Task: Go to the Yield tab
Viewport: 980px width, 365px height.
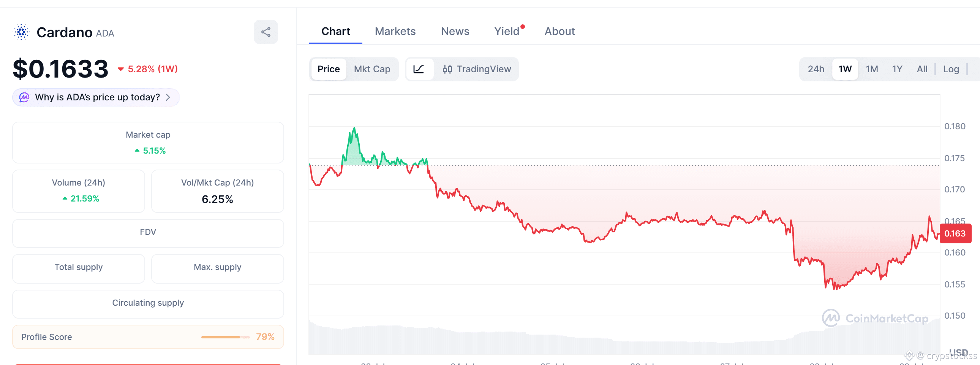Action: (507, 31)
